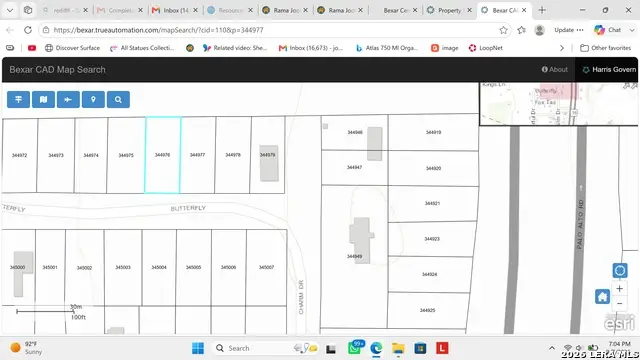Open the map search magnifier button

(x=118, y=99)
